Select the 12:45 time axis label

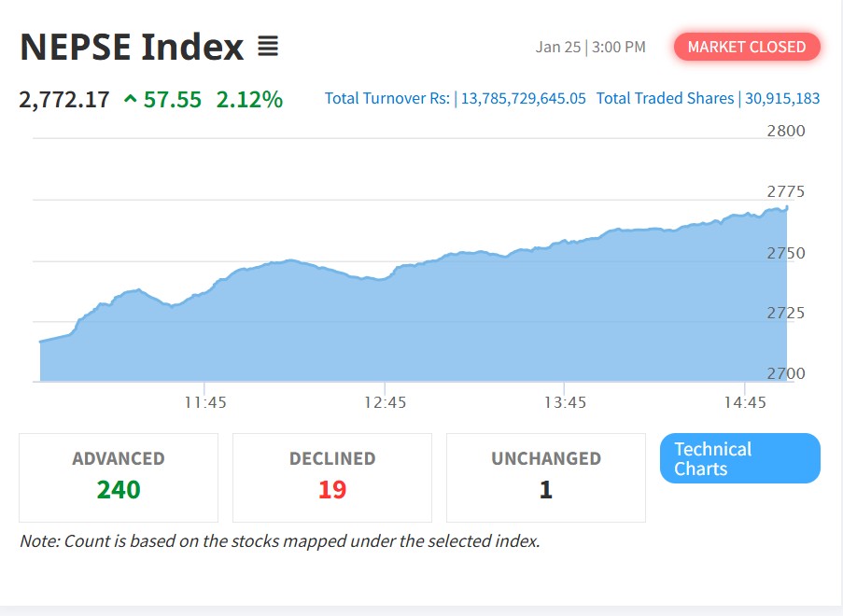click(386, 402)
